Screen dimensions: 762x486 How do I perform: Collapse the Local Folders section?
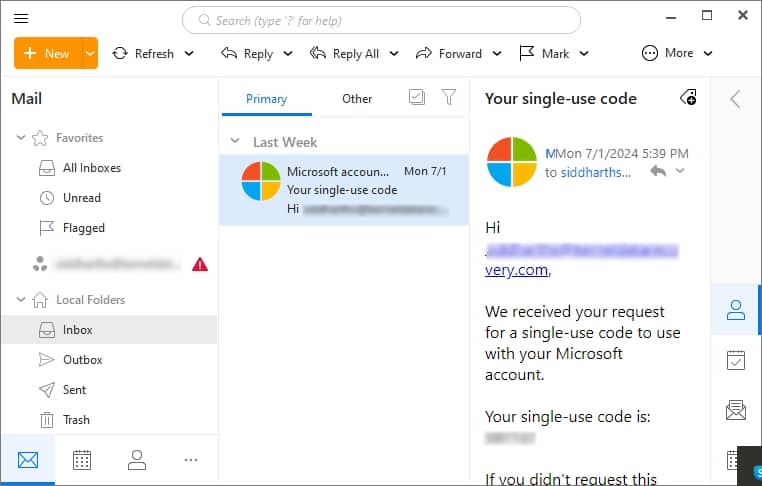point(20,299)
